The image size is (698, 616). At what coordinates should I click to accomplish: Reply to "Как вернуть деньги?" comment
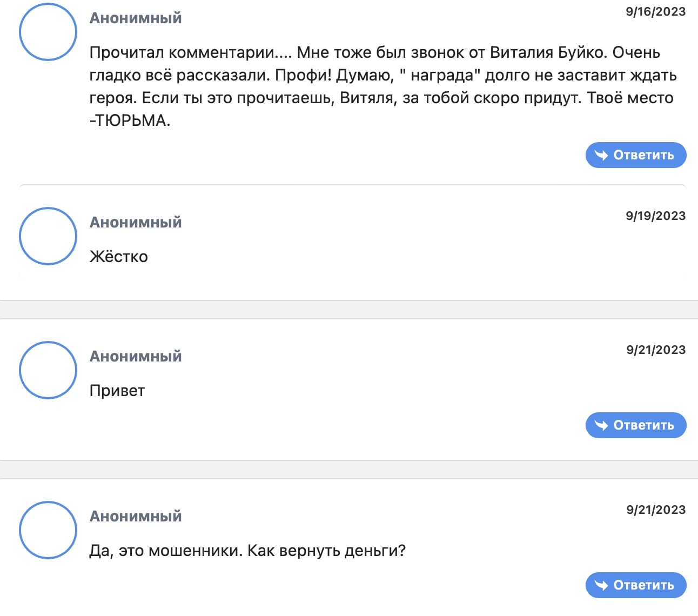[x=635, y=585]
